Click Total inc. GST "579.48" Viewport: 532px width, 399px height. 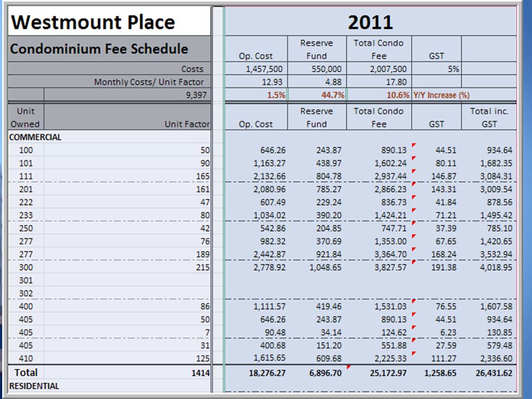coord(499,346)
